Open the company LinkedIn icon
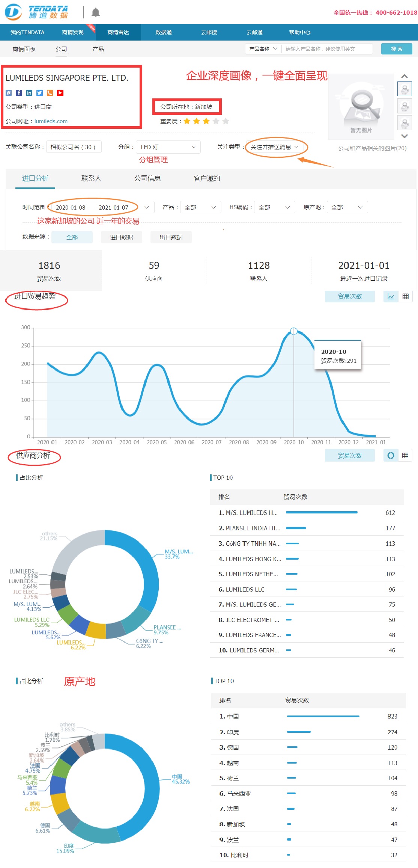 [29, 93]
